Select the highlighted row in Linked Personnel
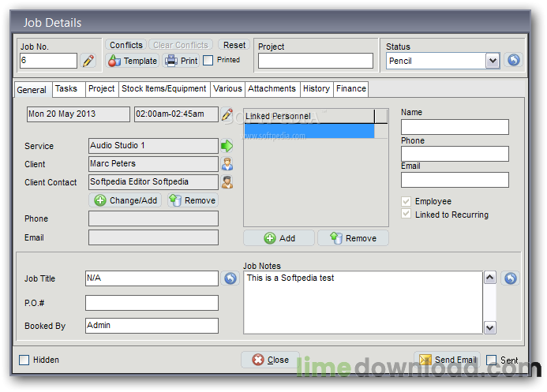Viewport: 547px width, 392px height. [309, 131]
